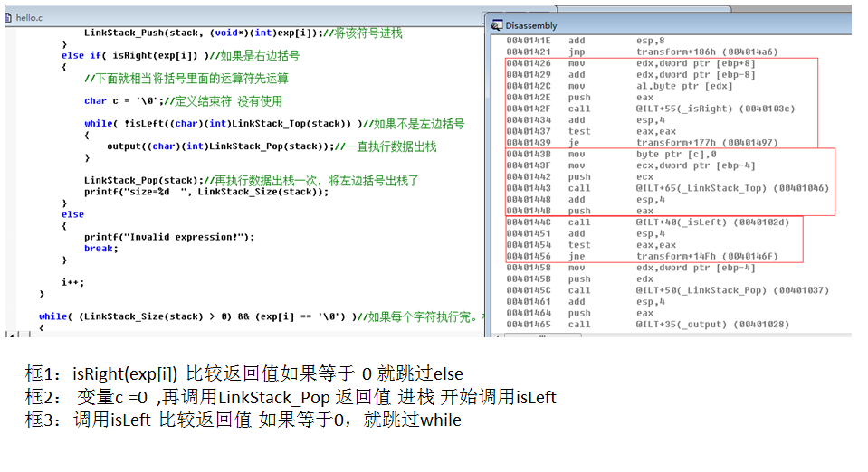Click the printf("Invalid expression!") line
Image resolution: width=868 pixels, height=472 pixels.
pyautogui.click(x=169, y=237)
